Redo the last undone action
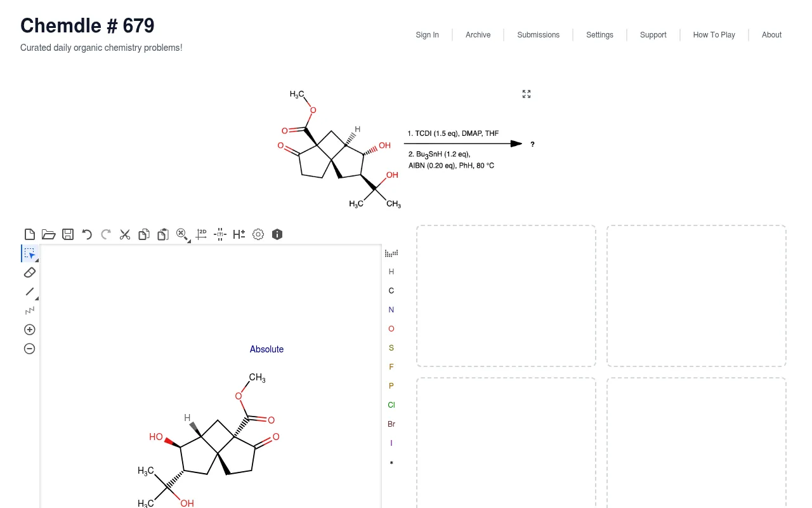Screen dimensions: 812x508 tap(106, 234)
